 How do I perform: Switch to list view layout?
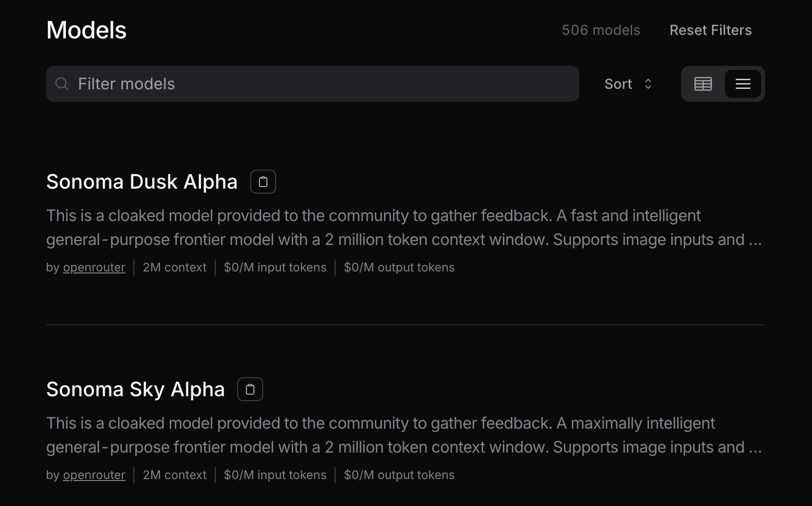(x=743, y=84)
